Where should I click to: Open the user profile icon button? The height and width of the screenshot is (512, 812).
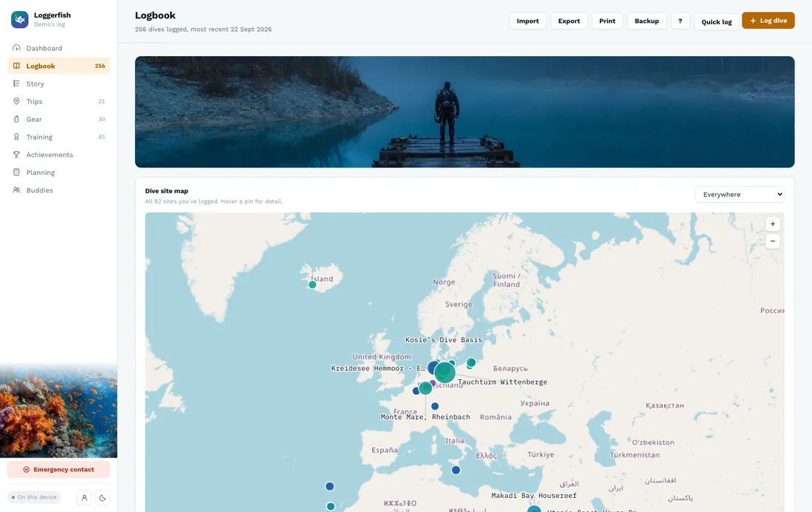[x=84, y=497]
